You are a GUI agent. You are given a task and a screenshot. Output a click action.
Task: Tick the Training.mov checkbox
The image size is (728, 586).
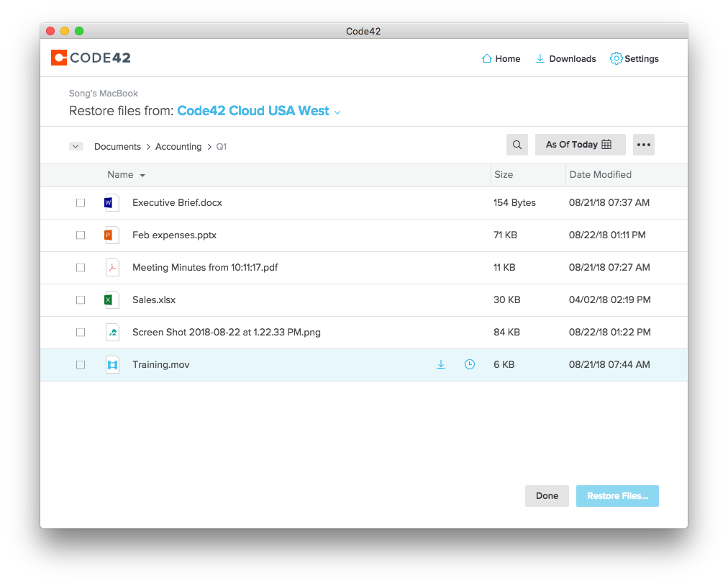click(81, 365)
